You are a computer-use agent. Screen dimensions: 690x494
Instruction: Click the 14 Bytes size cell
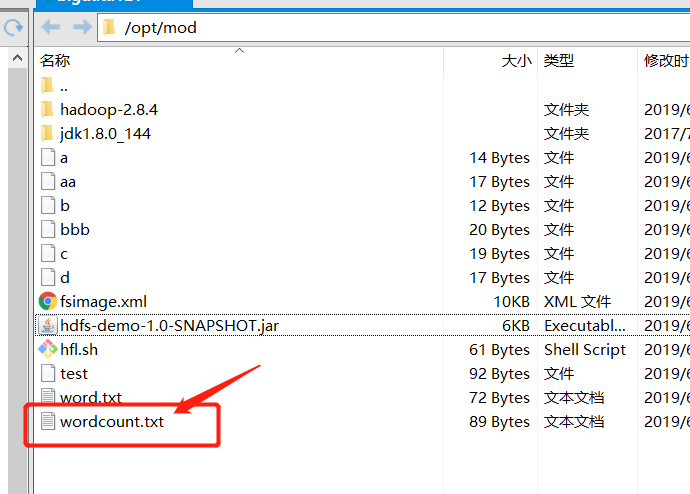coord(499,157)
